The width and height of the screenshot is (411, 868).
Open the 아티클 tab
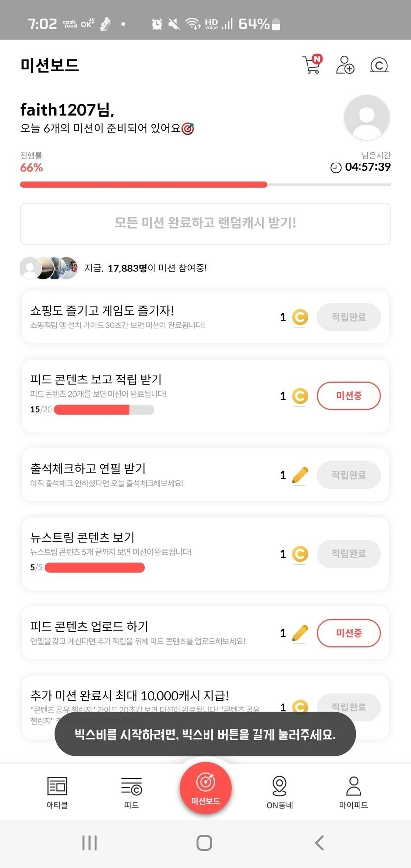coord(57,792)
